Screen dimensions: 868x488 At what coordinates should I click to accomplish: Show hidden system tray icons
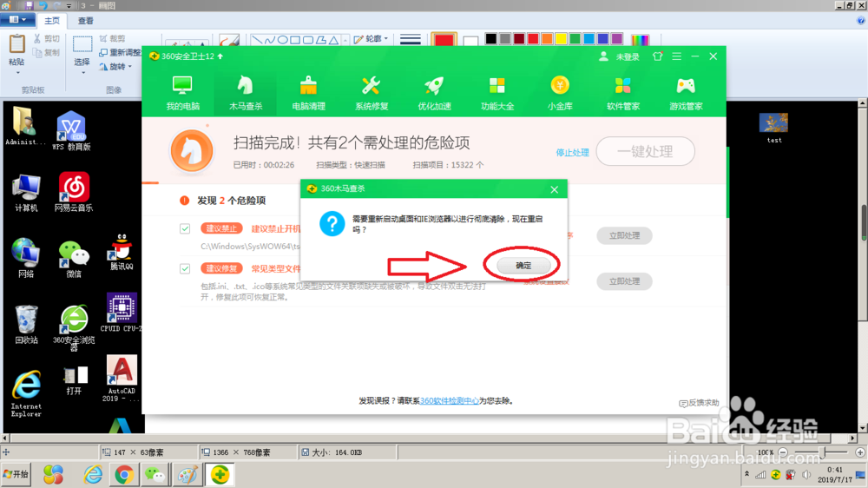pyautogui.click(x=746, y=474)
